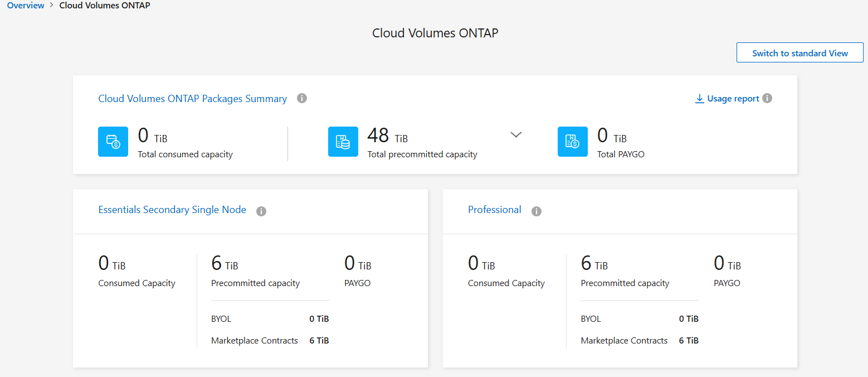868x377 pixels.
Task: Expand the Total precommitted capacity chevron
Action: click(x=516, y=134)
